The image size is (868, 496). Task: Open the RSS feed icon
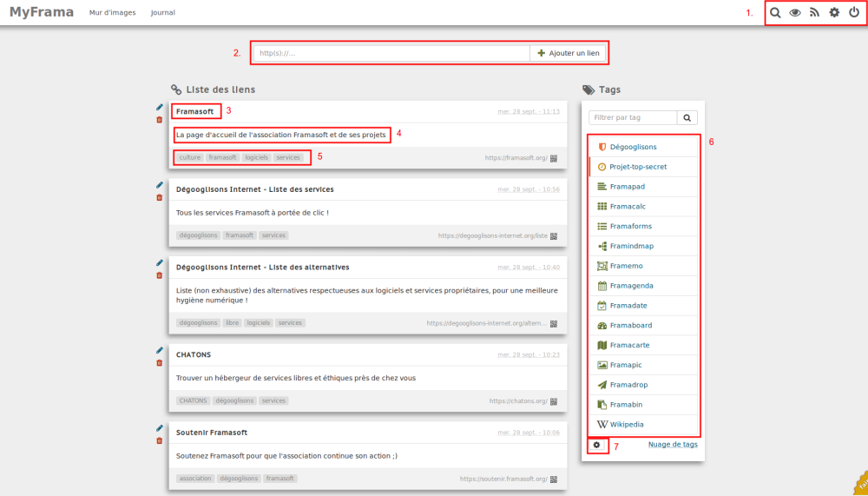814,12
